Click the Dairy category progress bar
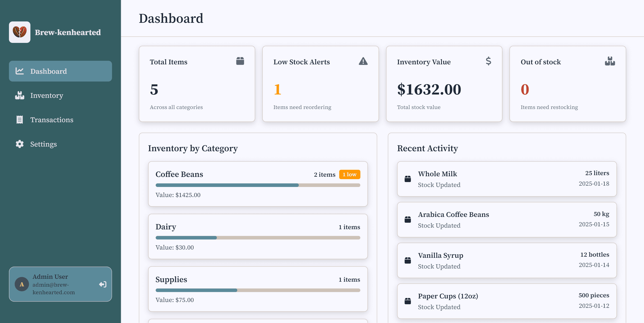 pos(258,238)
